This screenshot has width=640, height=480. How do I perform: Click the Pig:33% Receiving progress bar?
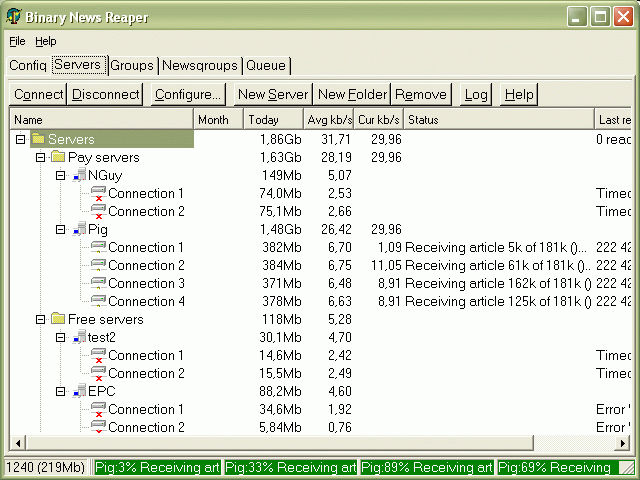[290, 467]
